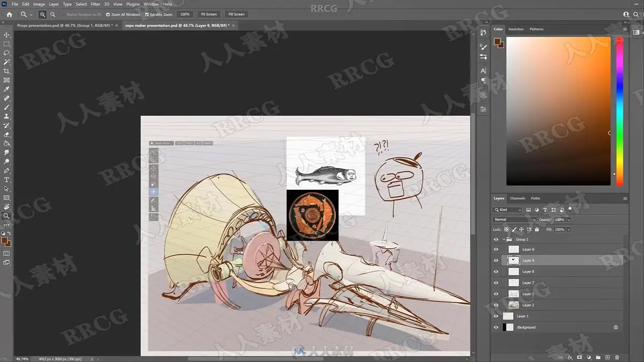
Task: Toggle the Zoom All Windows checkbox
Action: (108, 14)
